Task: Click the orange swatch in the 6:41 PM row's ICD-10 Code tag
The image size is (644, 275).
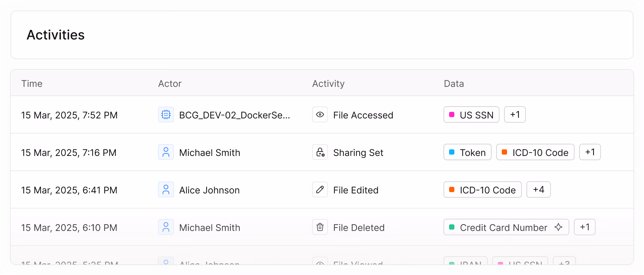Action: (452, 190)
